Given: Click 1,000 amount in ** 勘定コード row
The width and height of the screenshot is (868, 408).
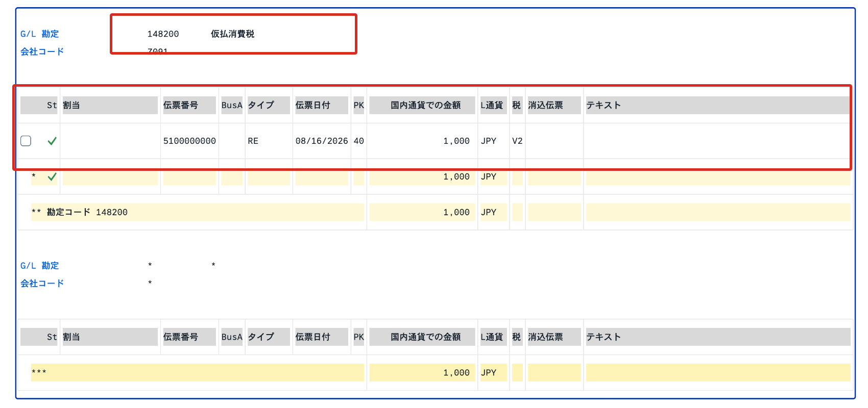Looking at the screenshot, I should click(x=456, y=212).
